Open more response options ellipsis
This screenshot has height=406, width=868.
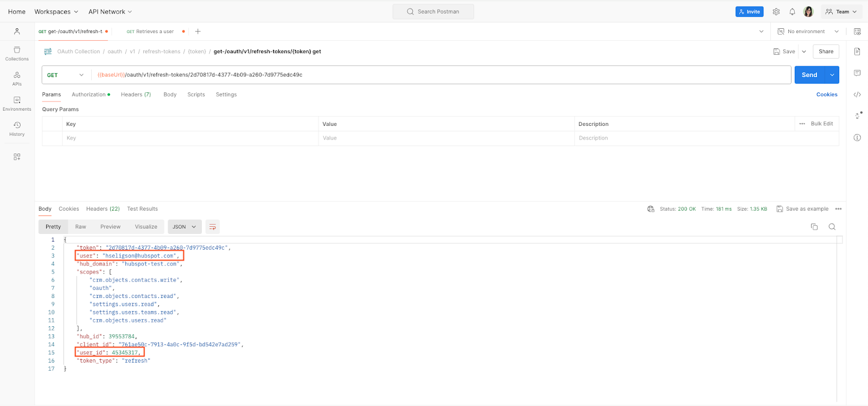[838, 209]
